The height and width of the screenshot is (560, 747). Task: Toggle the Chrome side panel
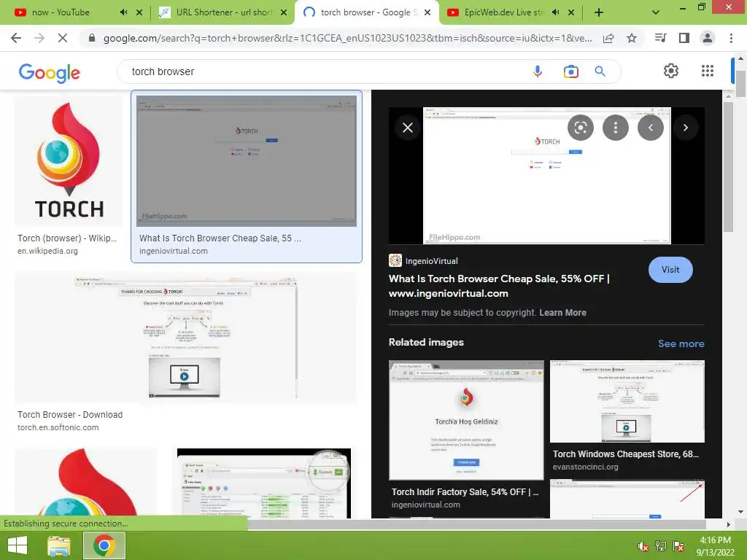pyautogui.click(x=684, y=38)
